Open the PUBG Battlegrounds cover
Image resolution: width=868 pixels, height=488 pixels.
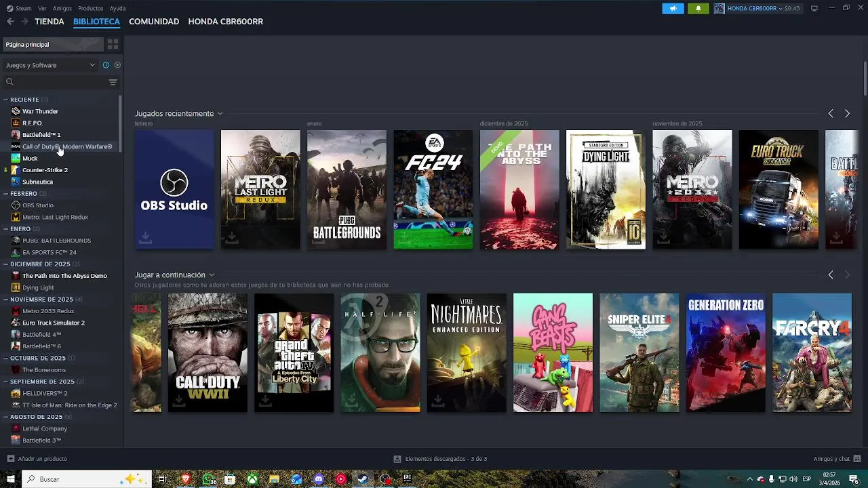[x=347, y=190]
